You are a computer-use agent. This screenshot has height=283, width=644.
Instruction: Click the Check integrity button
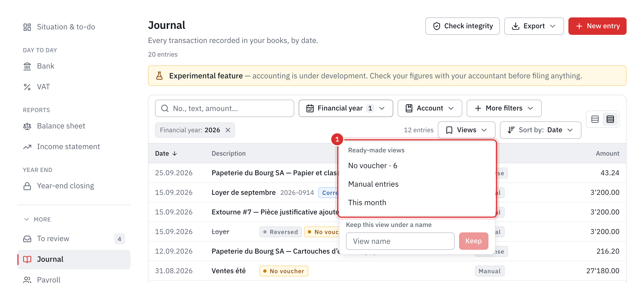click(x=462, y=26)
